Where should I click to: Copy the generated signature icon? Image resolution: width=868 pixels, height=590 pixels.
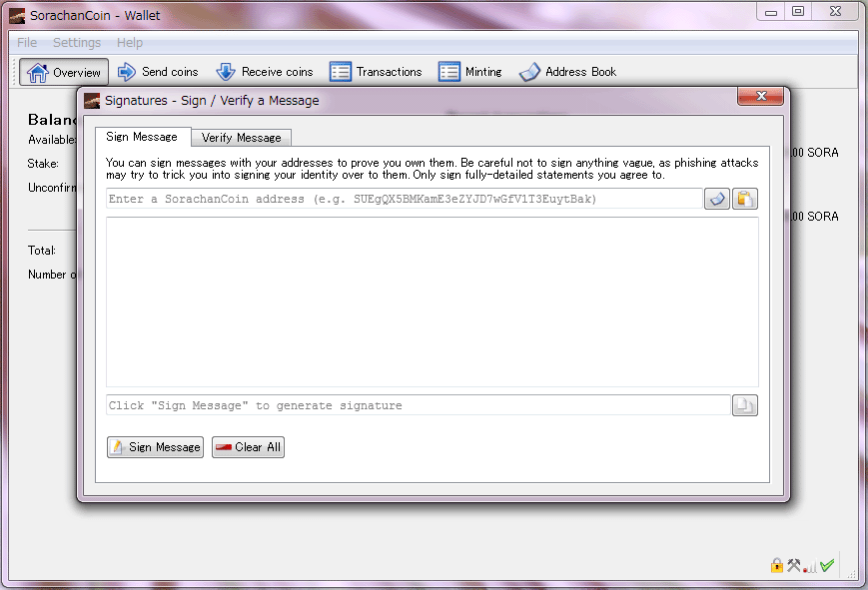pyautogui.click(x=744, y=405)
